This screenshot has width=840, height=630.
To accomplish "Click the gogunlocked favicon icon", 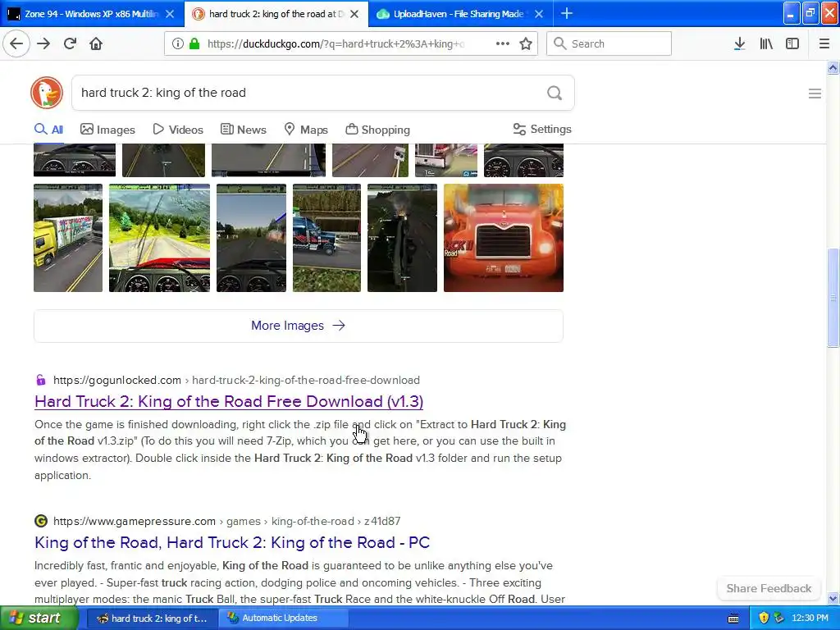I will pyautogui.click(x=41, y=381).
